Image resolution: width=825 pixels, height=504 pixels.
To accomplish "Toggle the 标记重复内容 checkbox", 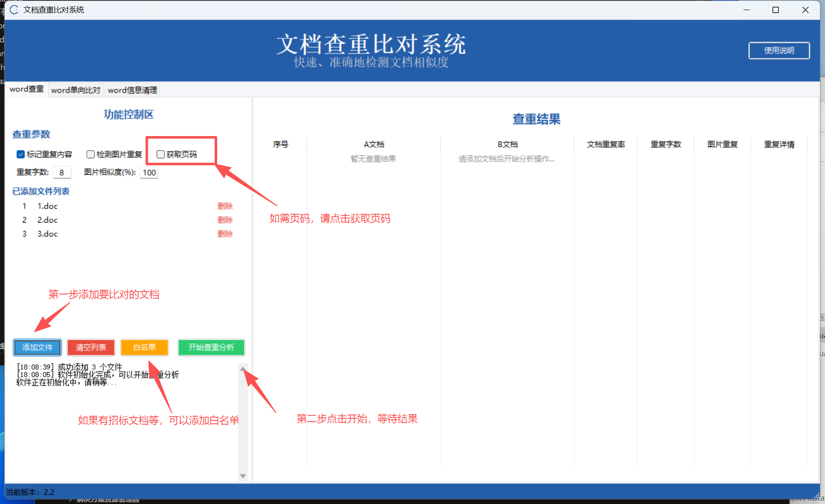I will pos(21,154).
